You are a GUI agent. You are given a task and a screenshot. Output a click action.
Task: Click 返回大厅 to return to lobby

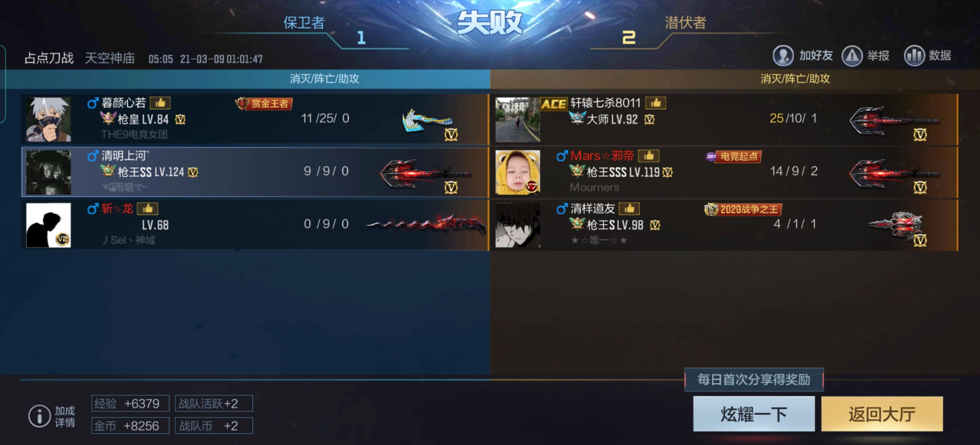click(x=882, y=413)
